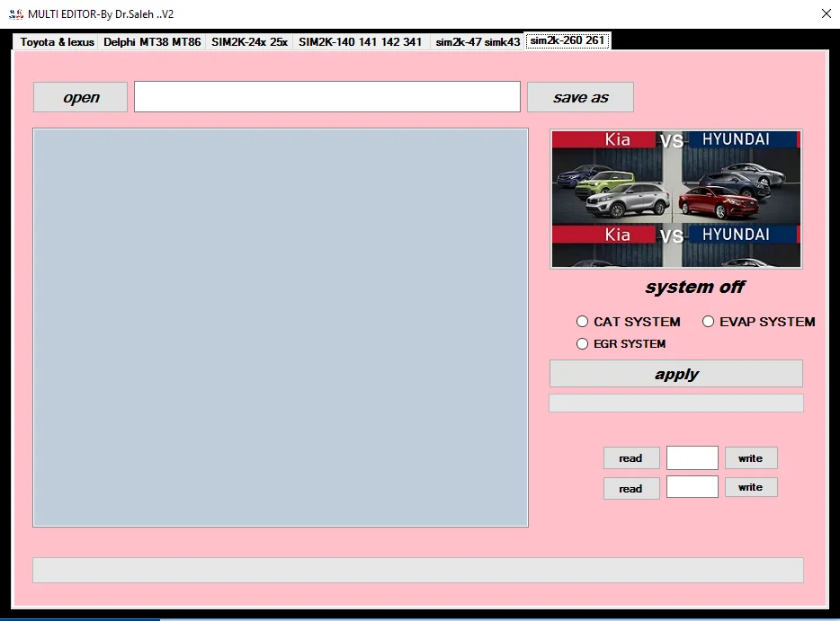The image size is (840, 621).
Task: Click the app icon in title bar
Action: click(16, 14)
